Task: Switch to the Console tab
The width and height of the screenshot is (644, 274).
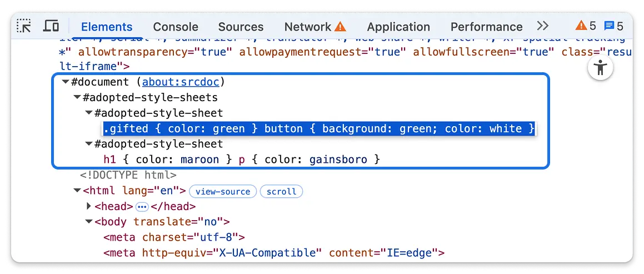Action: [176, 27]
